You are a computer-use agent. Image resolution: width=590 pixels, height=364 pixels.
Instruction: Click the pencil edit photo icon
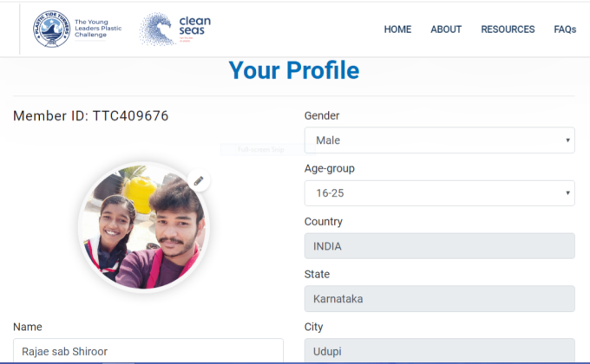pyautogui.click(x=199, y=180)
